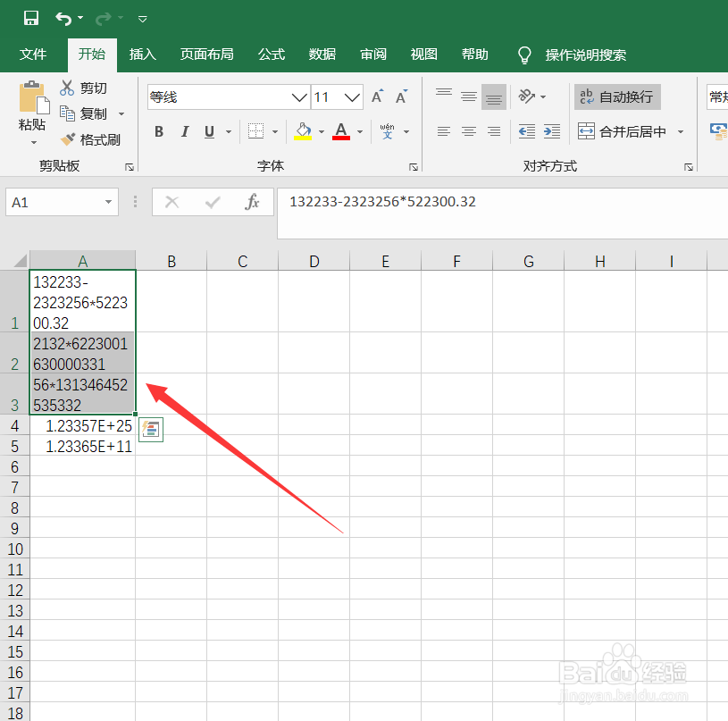Image resolution: width=728 pixels, height=721 pixels.
Task: Click the 合并后居中 merge button
Action: click(x=622, y=132)
